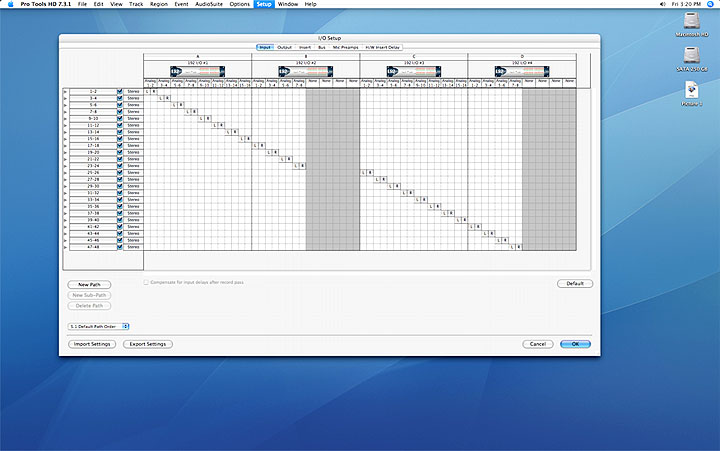The height and width of the screenshot is (451, 720).
Task: Click the Delete Path button
Action: tap(89, 306)
